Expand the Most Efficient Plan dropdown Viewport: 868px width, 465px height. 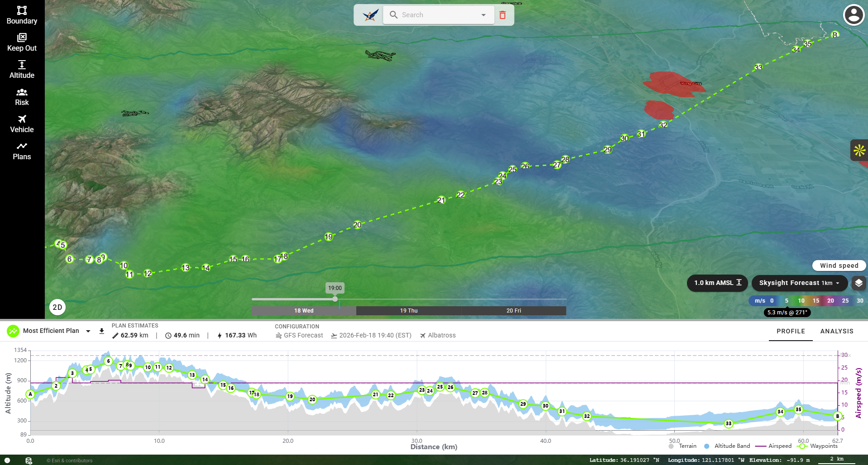88,331
